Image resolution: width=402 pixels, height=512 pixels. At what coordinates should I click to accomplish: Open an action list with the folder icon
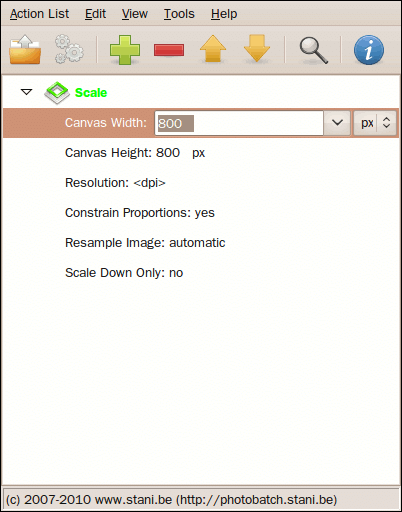pos(25,50)
